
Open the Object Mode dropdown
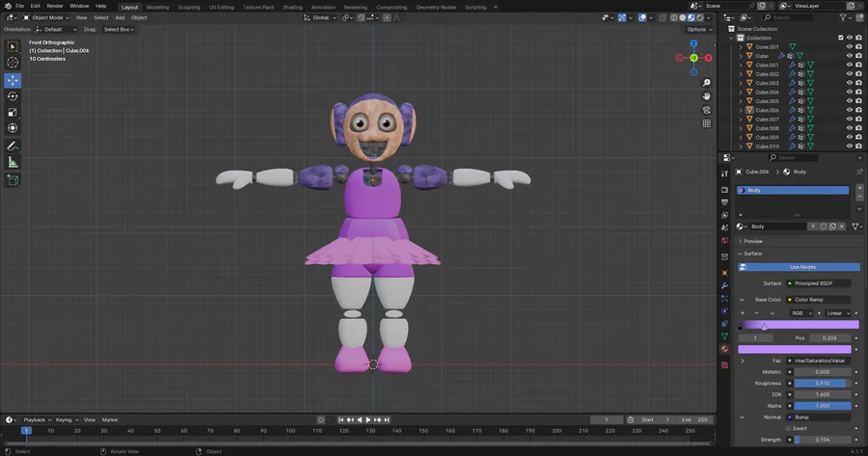[46, 17]
